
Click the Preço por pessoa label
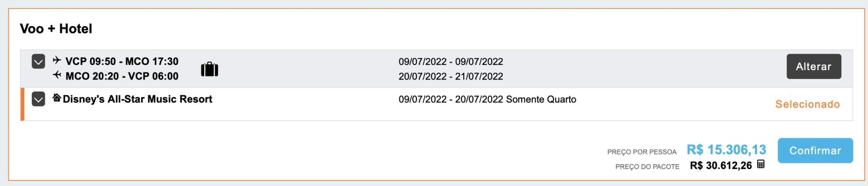642,152
